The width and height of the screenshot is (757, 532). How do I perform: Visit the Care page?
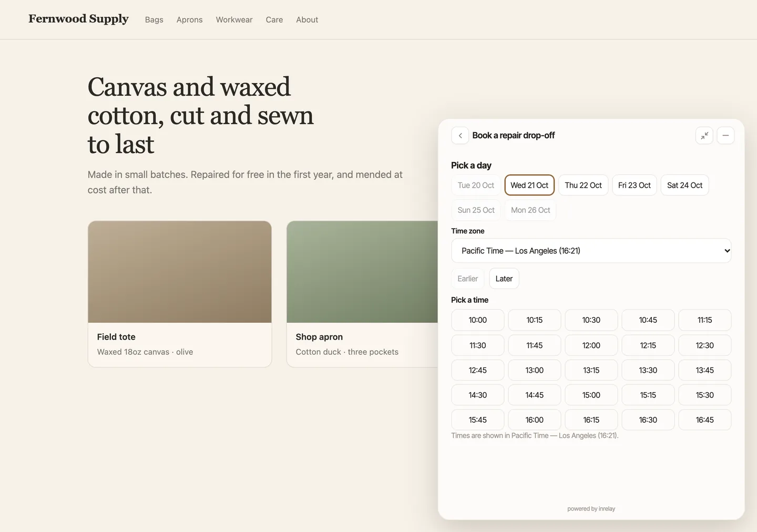274,20
